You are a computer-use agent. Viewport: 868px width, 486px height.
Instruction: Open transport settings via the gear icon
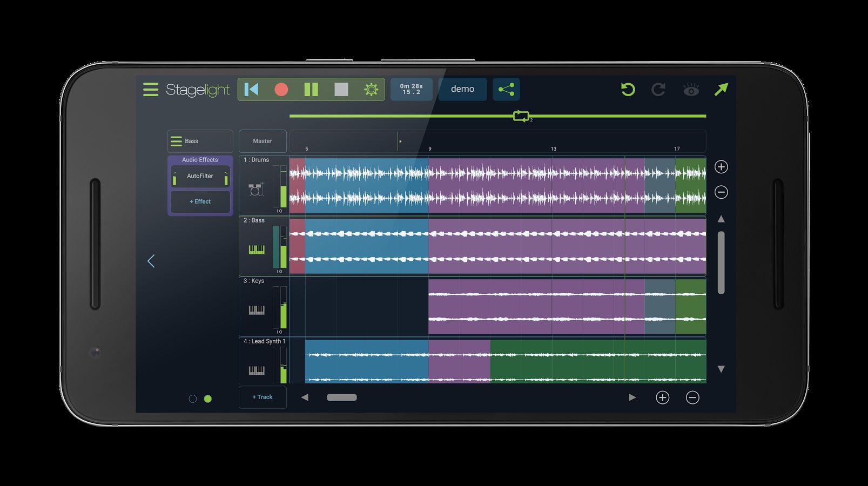(x=371, y=90)
